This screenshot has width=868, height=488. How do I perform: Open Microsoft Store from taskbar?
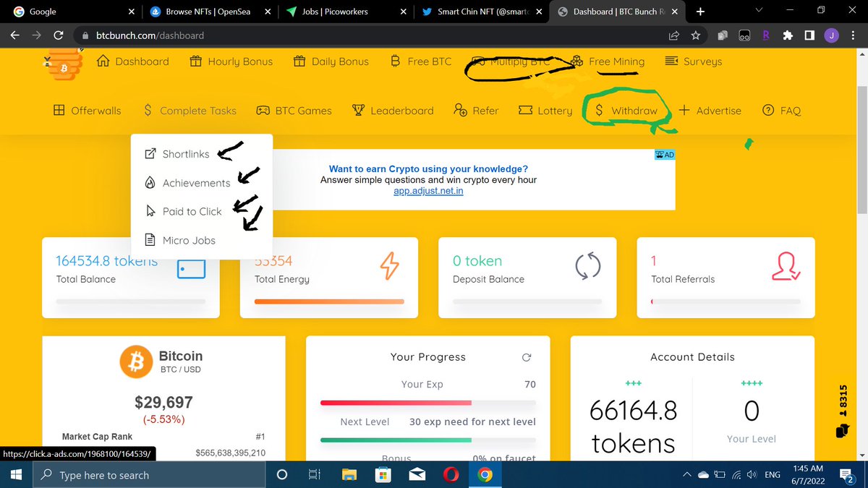click(383, 475)
